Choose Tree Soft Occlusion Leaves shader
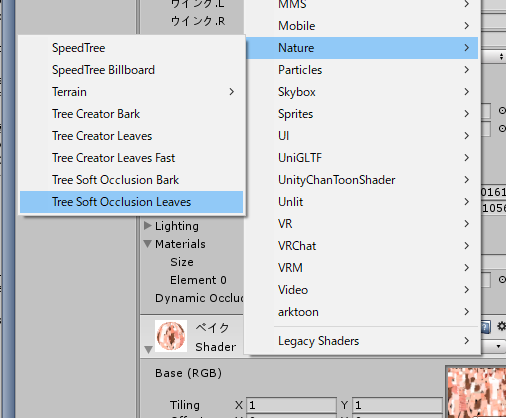Screen dimensions: 506x418 pos(131,202)
